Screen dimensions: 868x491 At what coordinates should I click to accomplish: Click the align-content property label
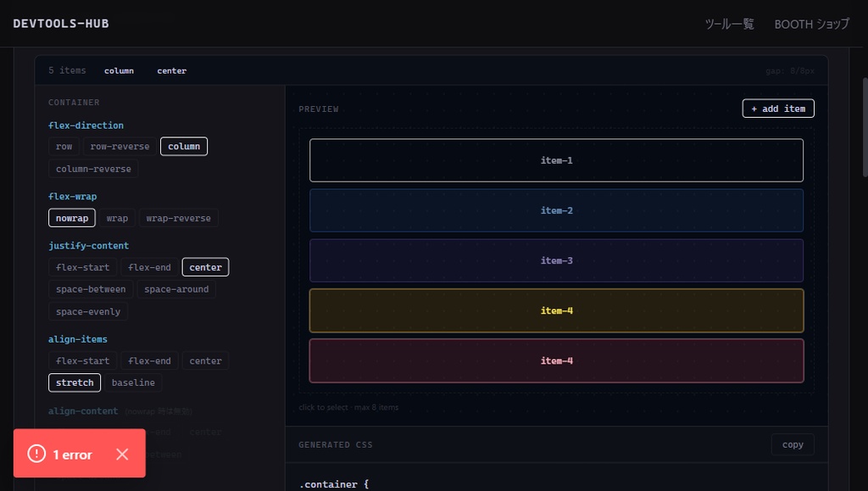tap(83, 410)
